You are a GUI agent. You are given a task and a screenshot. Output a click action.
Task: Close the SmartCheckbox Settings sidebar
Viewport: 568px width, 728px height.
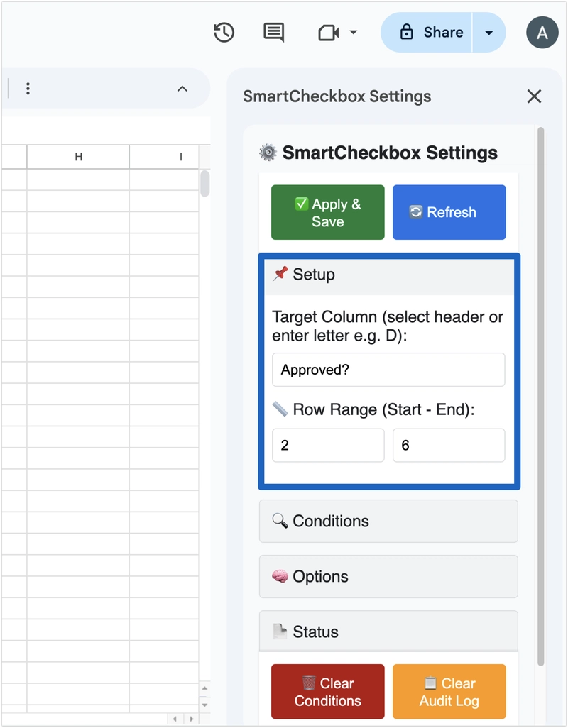[534, 96]
